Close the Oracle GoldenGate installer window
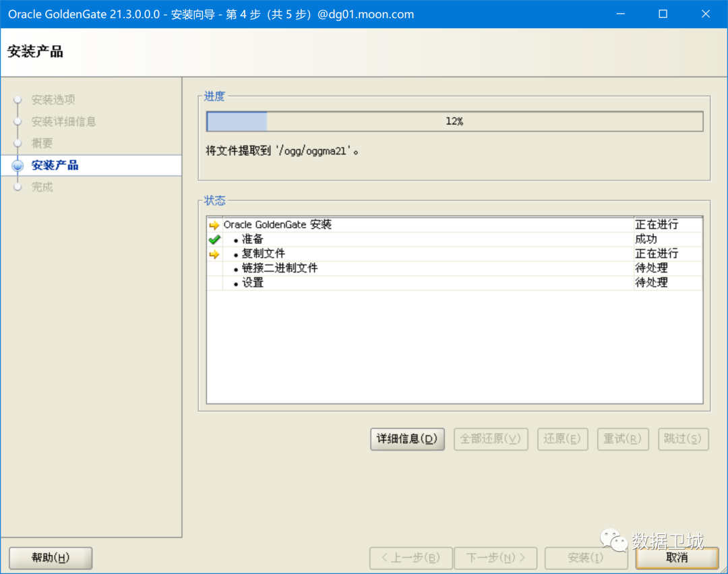This screenshot has height=574, width=728. pyautogui.click(x=705, y=14)
